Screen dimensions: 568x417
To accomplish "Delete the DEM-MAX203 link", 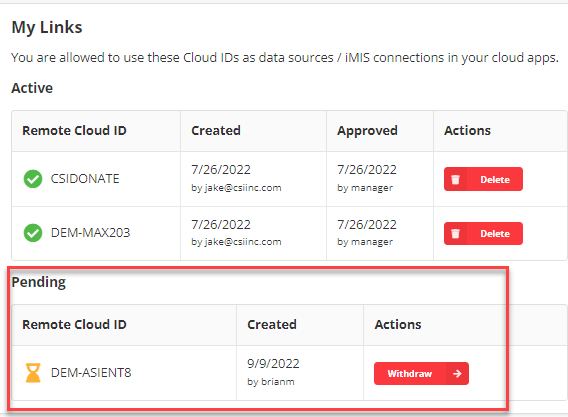I will coord(483,234).
